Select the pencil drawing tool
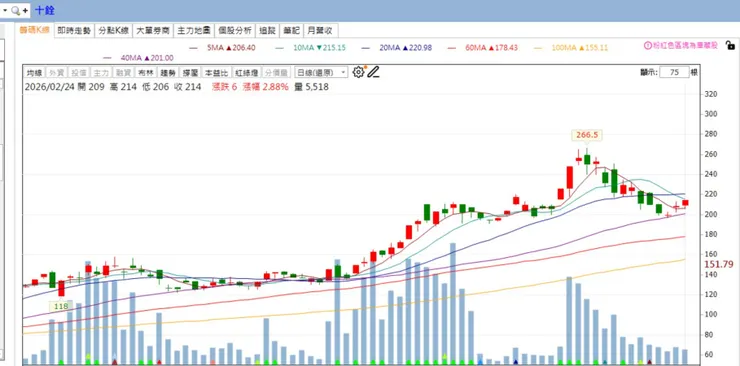Image resolution: width=740 pixels, height=366 pixels. click(x=373, y=72)
